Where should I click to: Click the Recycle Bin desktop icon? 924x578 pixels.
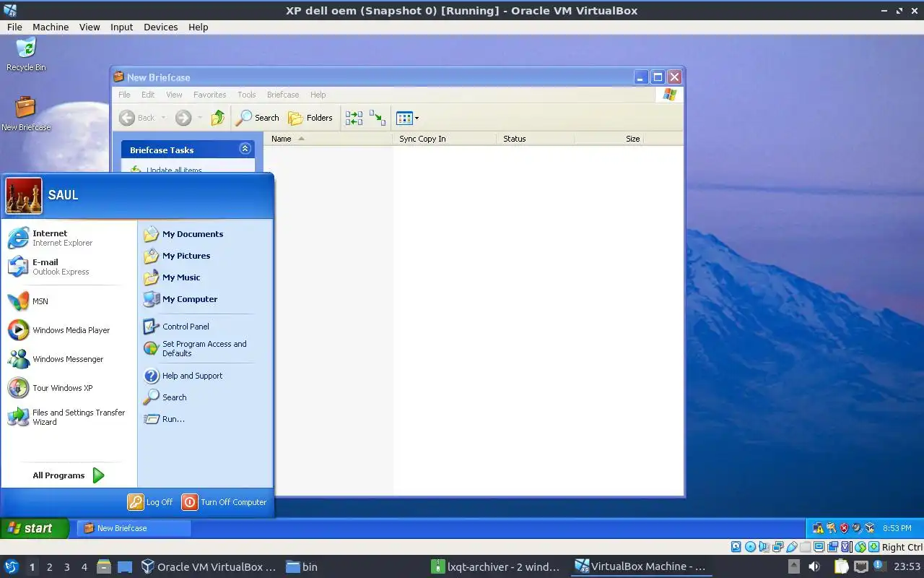pos(26,54)
